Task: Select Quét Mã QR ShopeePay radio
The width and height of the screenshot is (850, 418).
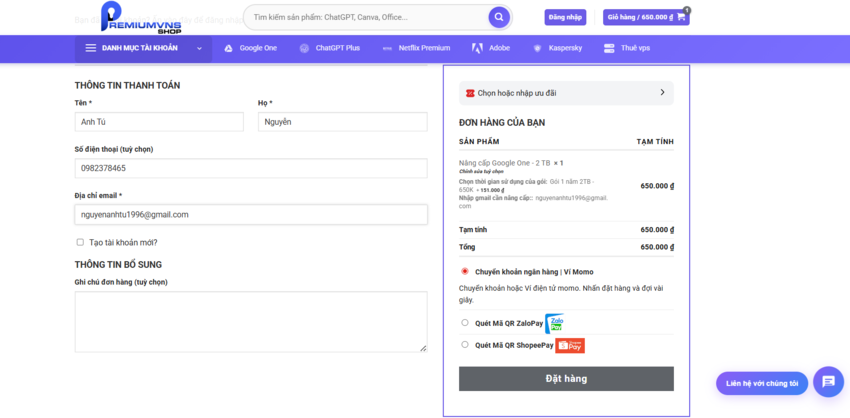Action: pyautogui.click(x=465, y=344)
